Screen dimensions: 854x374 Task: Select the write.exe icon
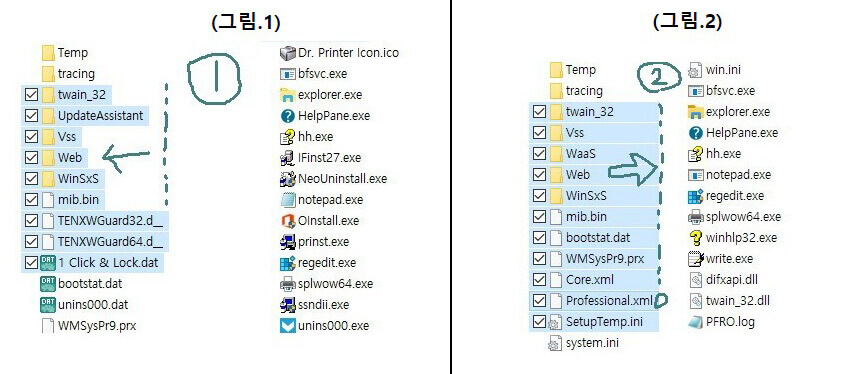point(696,259)
